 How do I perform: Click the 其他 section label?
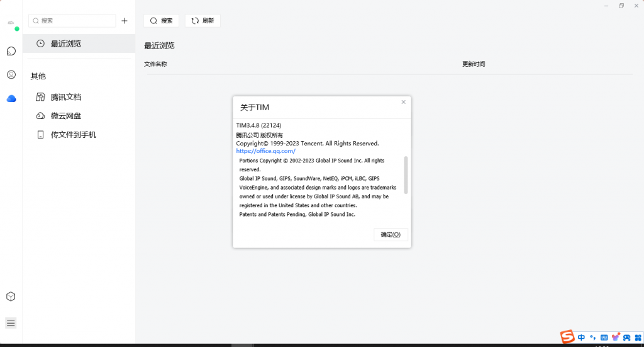coord(38,76)
